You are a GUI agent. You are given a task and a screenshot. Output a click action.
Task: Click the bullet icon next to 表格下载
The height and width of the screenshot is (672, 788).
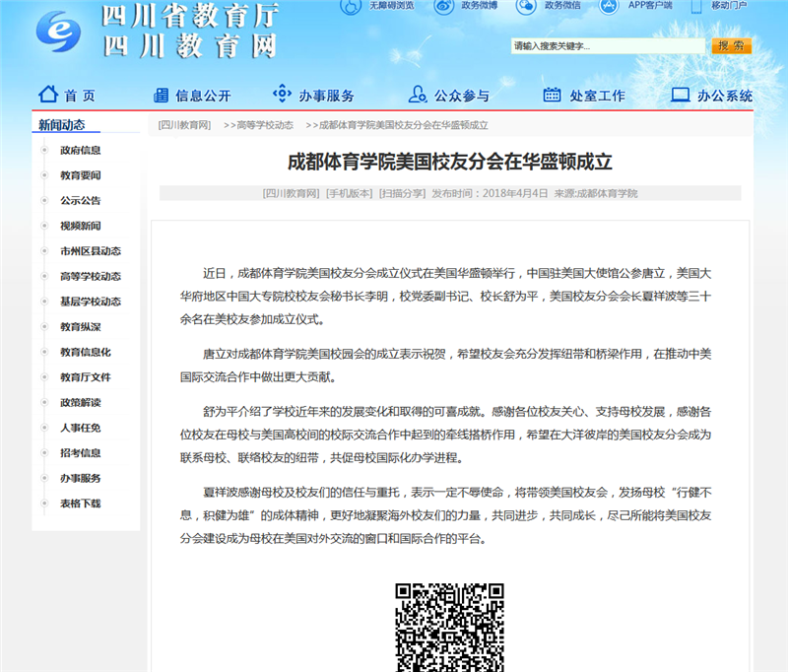coord(44,503)
